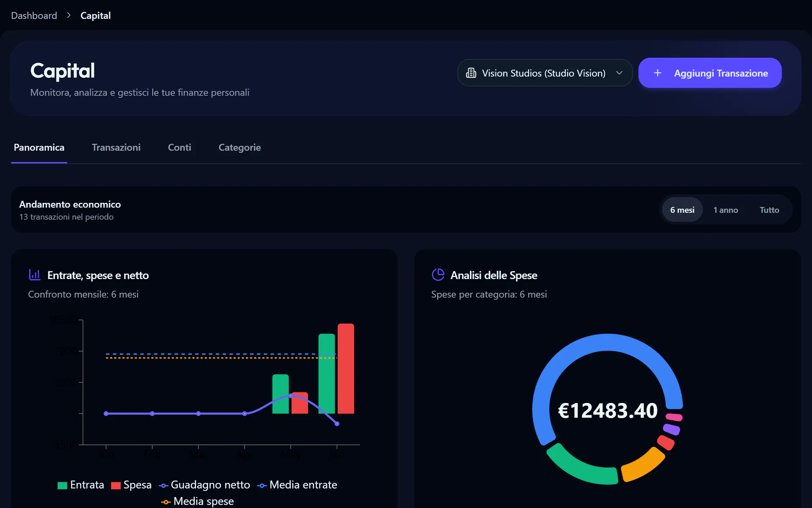Open the Categorie tab
This screenshot has height=508, width=812.
239,147
